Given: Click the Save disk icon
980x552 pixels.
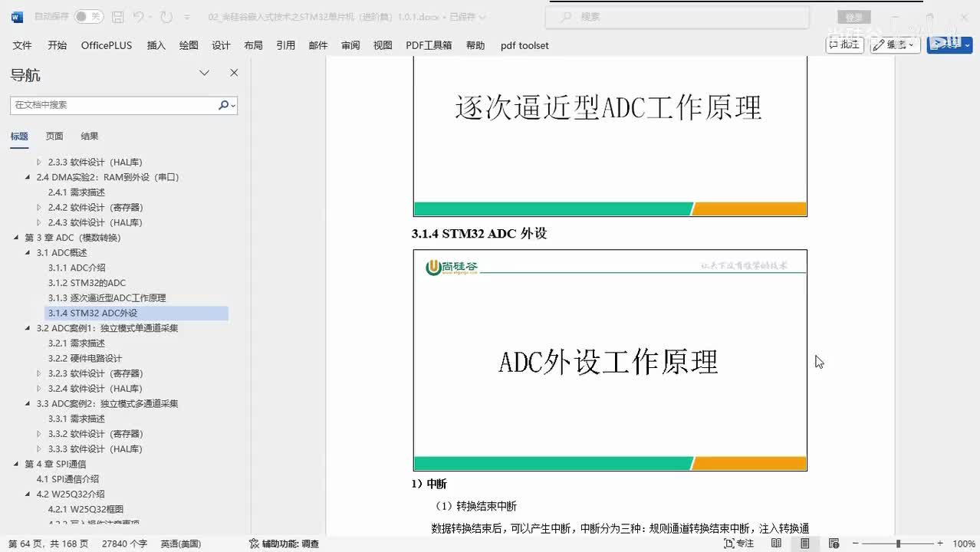Looking at the screenshot, I should click(117, 16).
